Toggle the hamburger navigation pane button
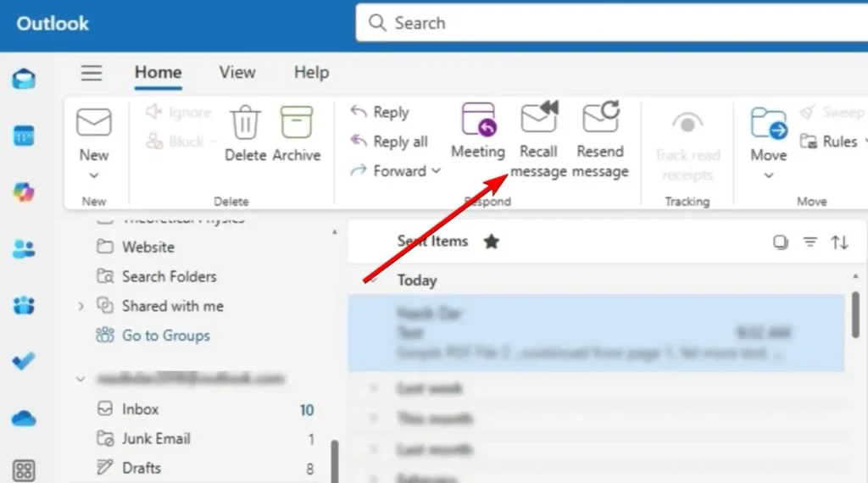Image resolution: width=868 pixels, height=483 pixels. click(x=92, y=73)
